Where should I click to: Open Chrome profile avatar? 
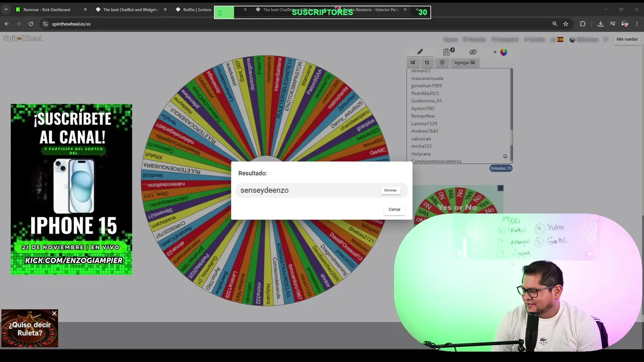[x=625, y=24]
